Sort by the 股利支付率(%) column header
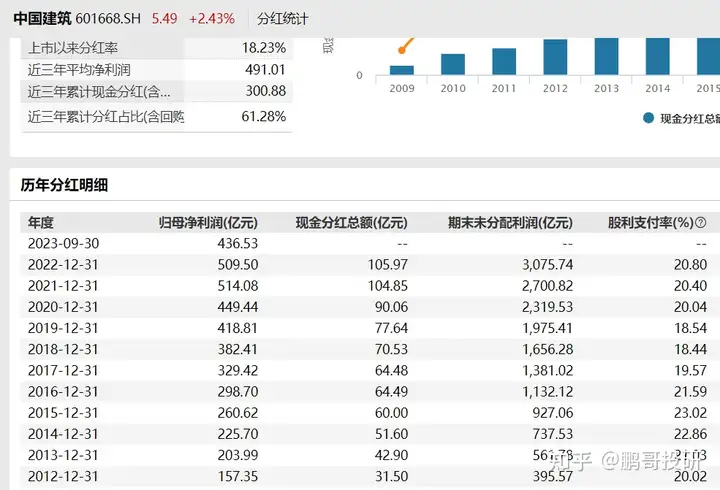 click(651, 223)
